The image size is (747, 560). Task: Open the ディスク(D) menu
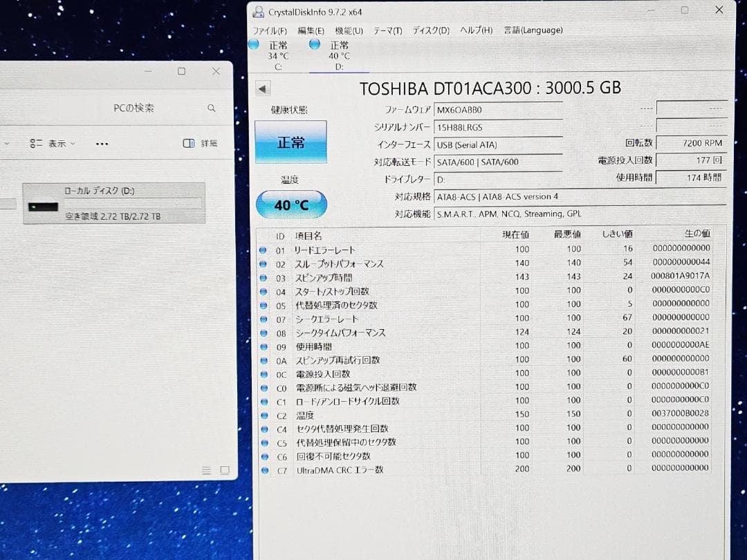click(x=431, y=30)
